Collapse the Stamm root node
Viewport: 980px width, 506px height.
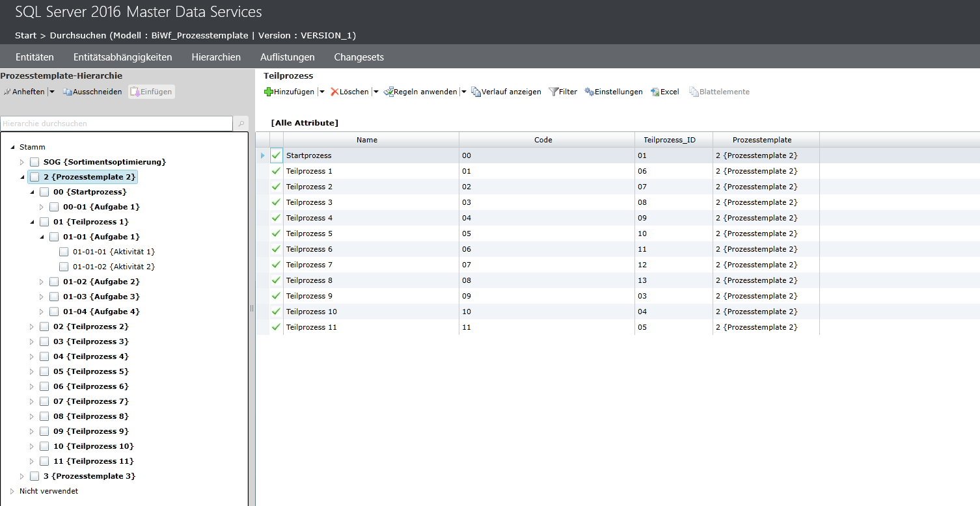(12, 148)
